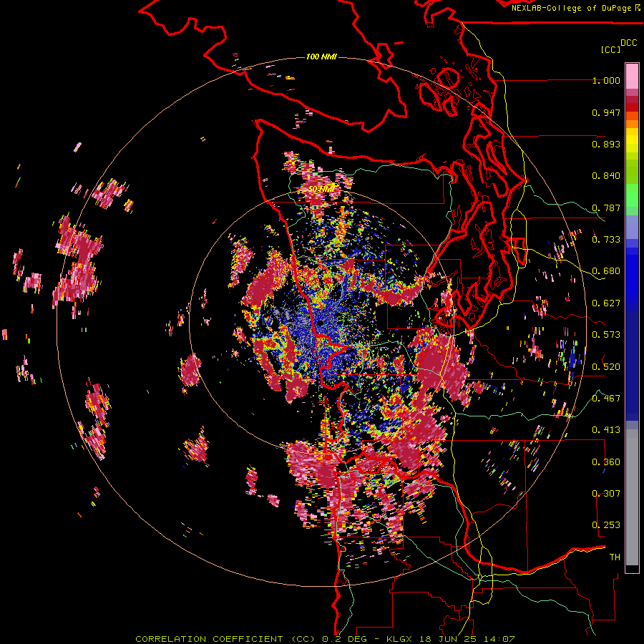Click the 0.893 scale value

(606, 144)
